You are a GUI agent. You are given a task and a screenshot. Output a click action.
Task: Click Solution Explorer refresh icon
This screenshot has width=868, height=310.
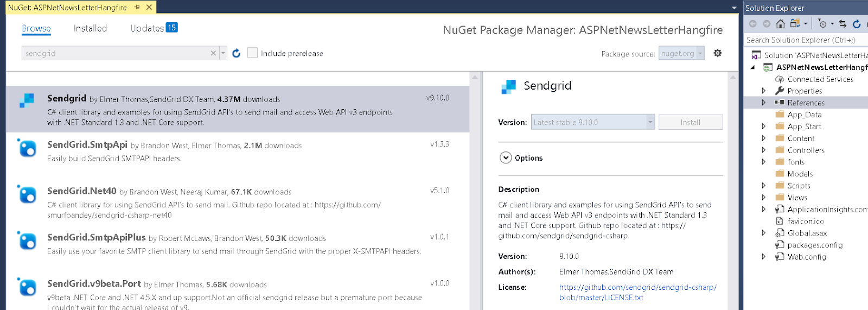pos(857,23)
